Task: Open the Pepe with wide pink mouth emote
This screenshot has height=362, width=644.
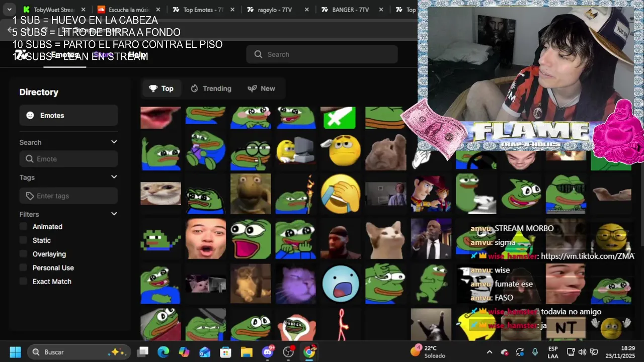Action: coord(251,239)
